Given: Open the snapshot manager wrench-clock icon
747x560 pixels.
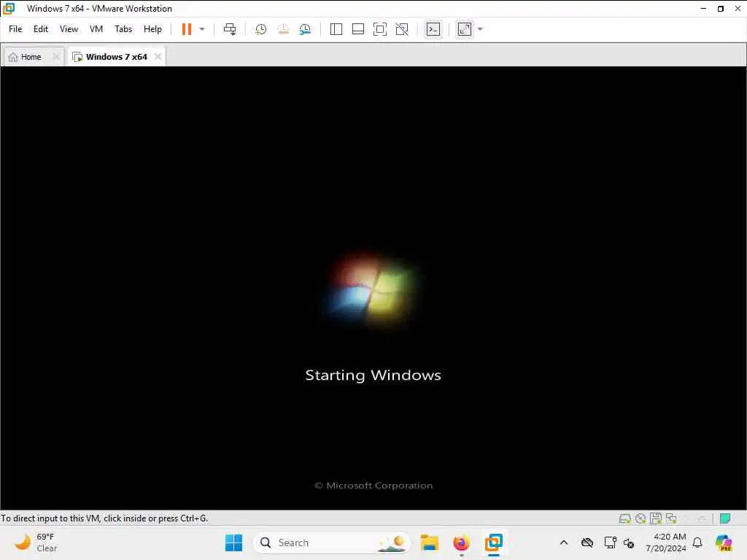Looking at the screenshot, I should pyautogui.click(x=305, y=29).
